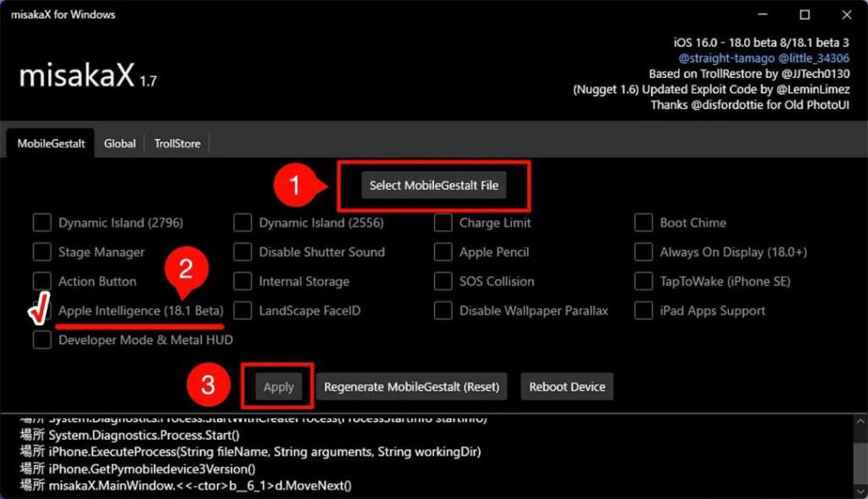Viewport: 868px width, 499px height.
Task: Check the Action Button option
Action: coord(42,281)
